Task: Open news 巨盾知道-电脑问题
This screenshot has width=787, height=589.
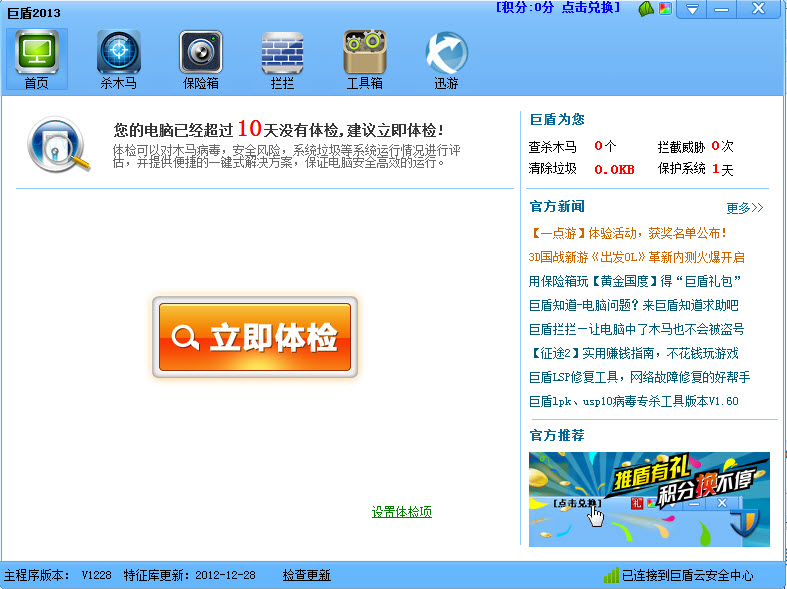Action: point(633,305)
